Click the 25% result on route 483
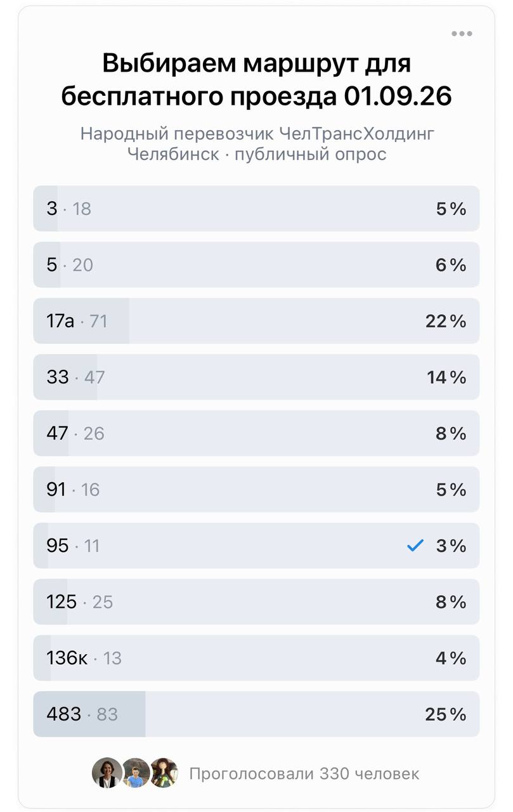 [446, 714]
